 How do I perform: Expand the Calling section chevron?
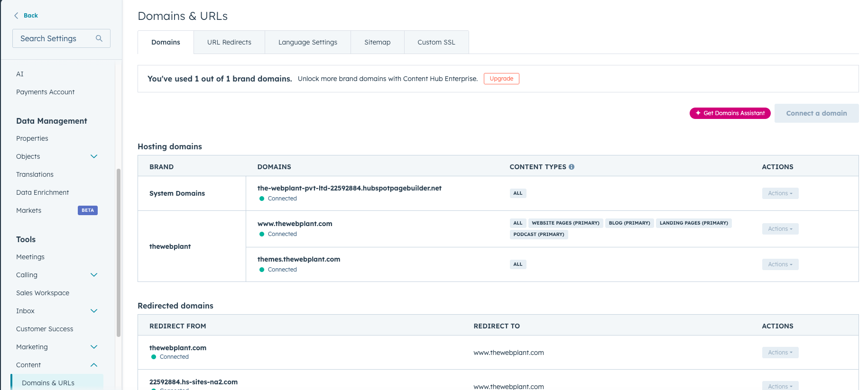pos(94,275)
